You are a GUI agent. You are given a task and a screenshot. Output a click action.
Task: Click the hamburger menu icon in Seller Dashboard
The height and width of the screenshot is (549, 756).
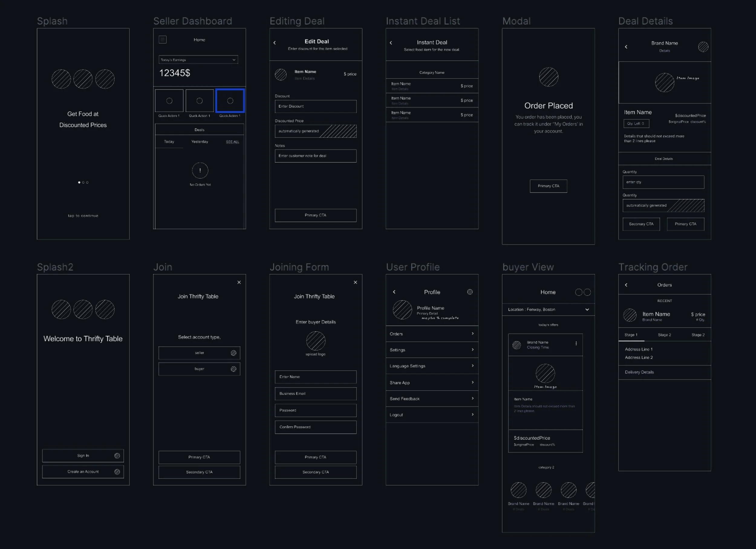click(163, 40)
